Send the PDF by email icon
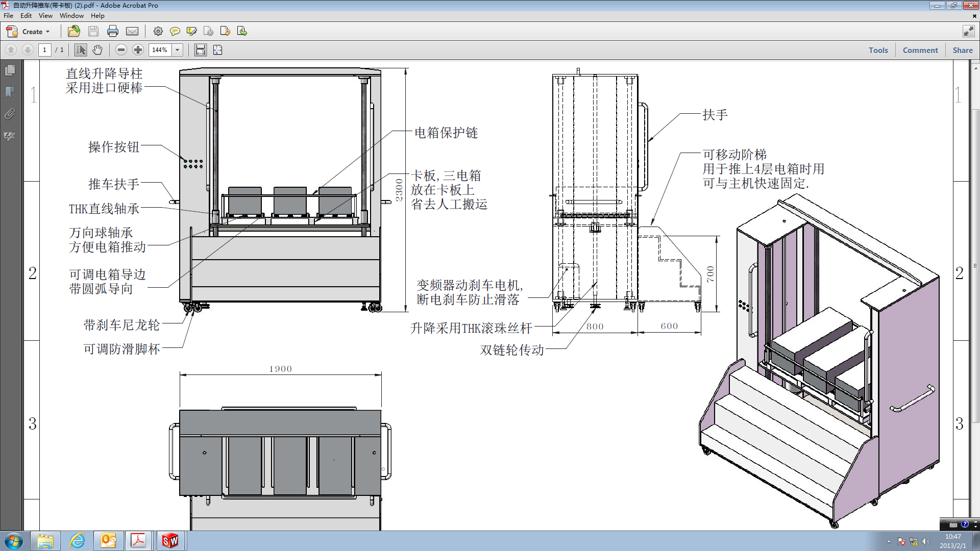 132,32
